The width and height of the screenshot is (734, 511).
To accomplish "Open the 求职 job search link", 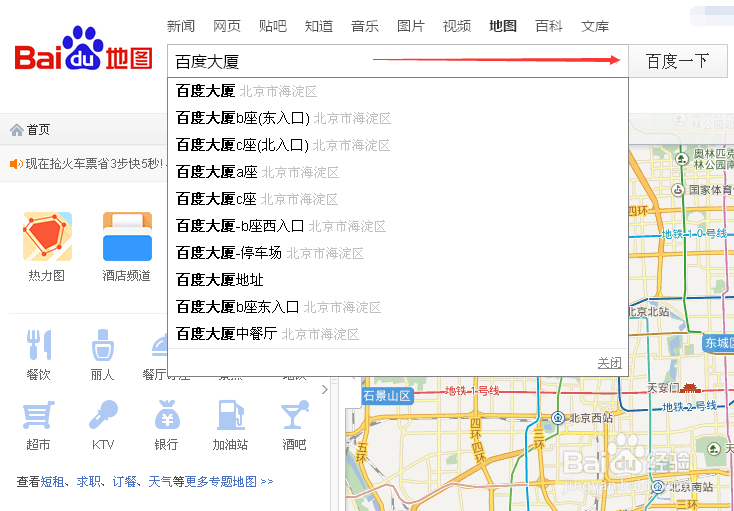I will 89,482.
